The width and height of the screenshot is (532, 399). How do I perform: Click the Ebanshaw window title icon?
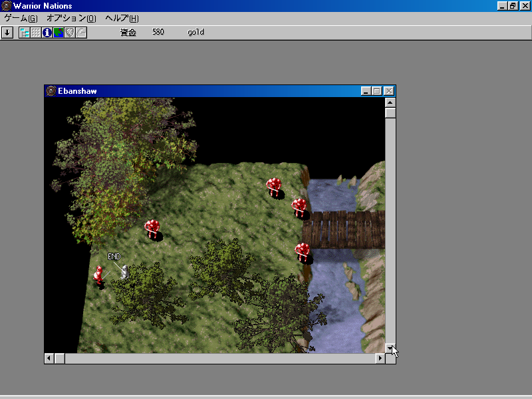pyautogui.click(x=51, y=91)
